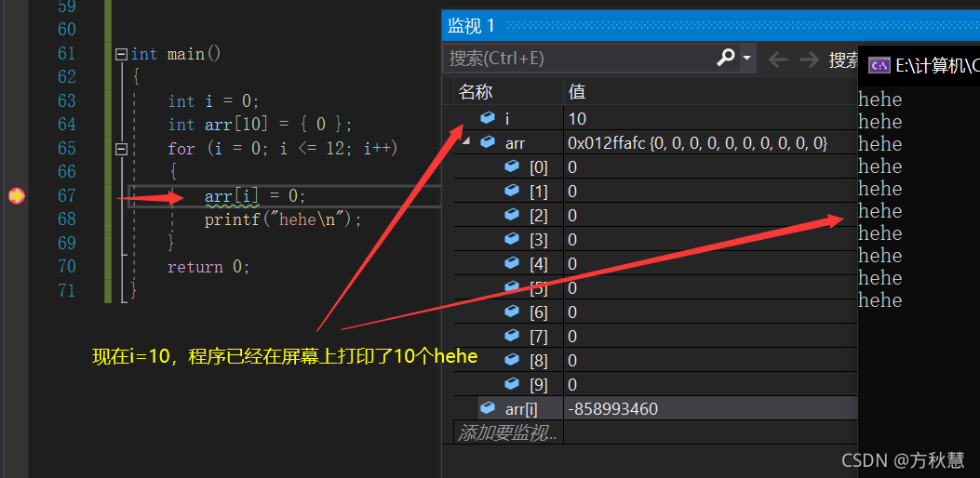980x478 pixels.
Task: Click the 'arr[i] = 0;' statement
Action: coord(255,196)
